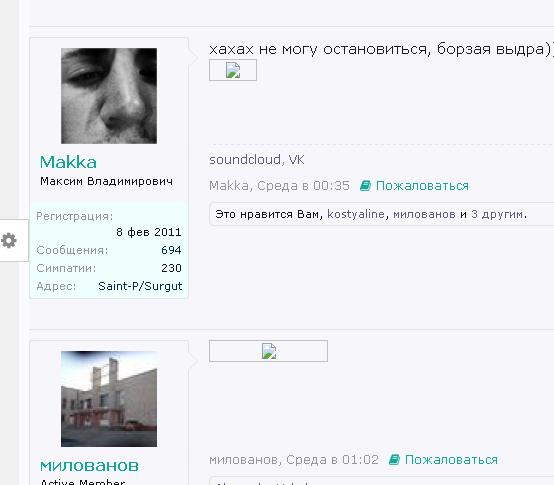
Task: Open милованов username profile link under avatar
Action: (x=89, y=465)
